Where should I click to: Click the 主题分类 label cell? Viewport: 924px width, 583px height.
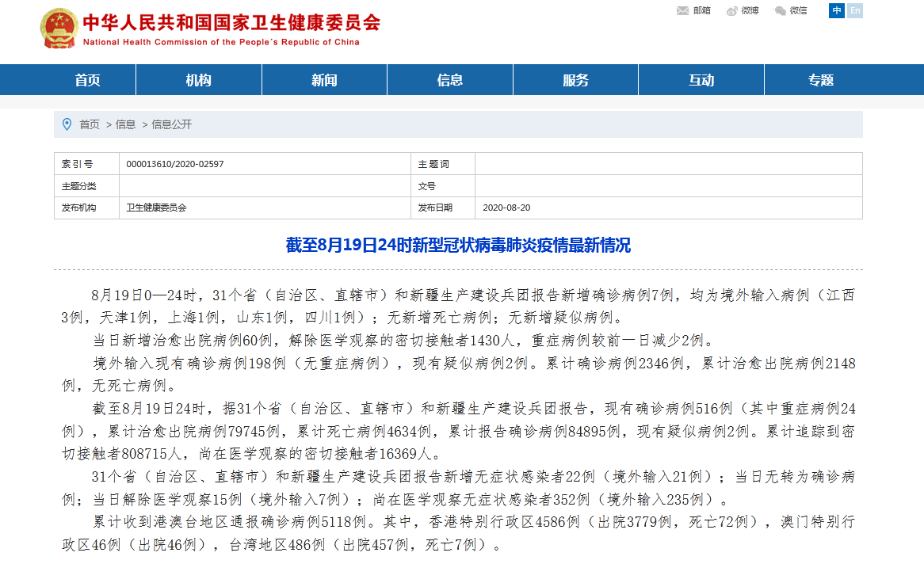[86, 186]
